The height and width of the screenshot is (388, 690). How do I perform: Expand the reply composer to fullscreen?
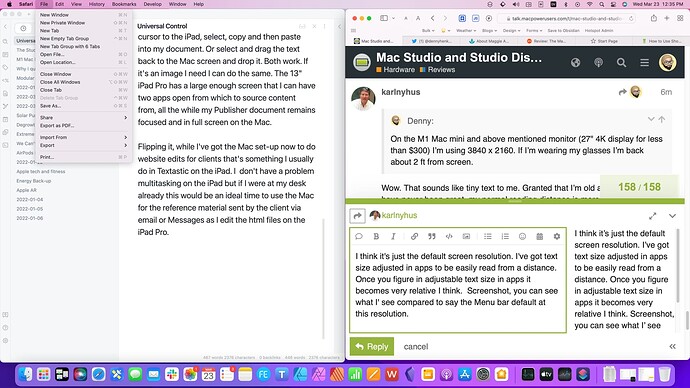pyautogui.click(x=652, y=216)
